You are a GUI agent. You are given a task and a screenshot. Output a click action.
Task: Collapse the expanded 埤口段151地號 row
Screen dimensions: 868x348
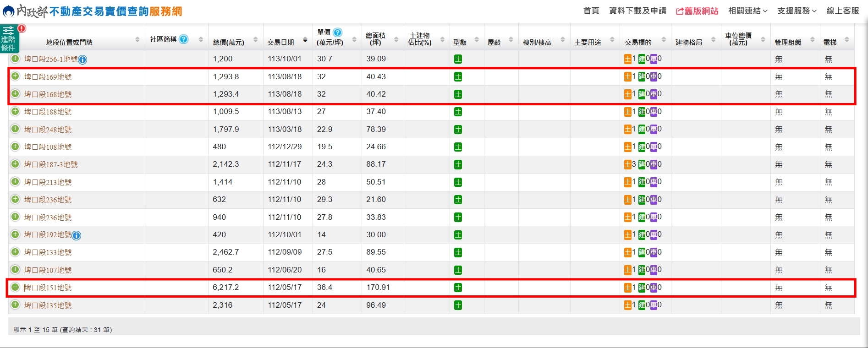click(x=16, y=287)
